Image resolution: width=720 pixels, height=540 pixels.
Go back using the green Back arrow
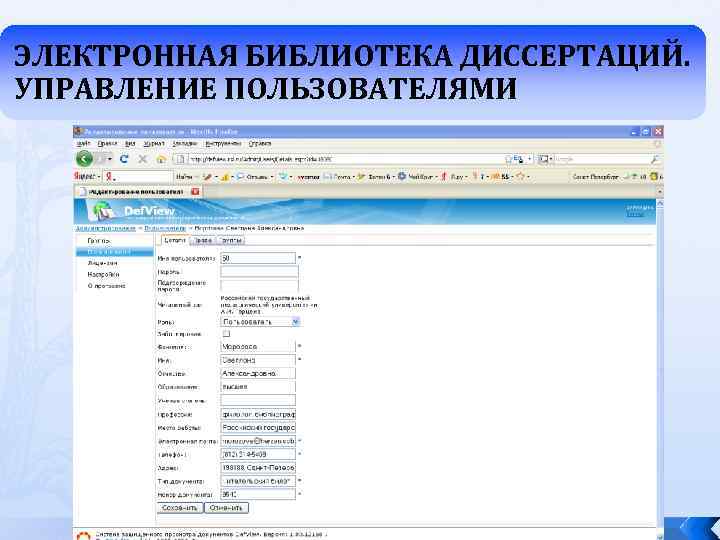tap(84, 159)
